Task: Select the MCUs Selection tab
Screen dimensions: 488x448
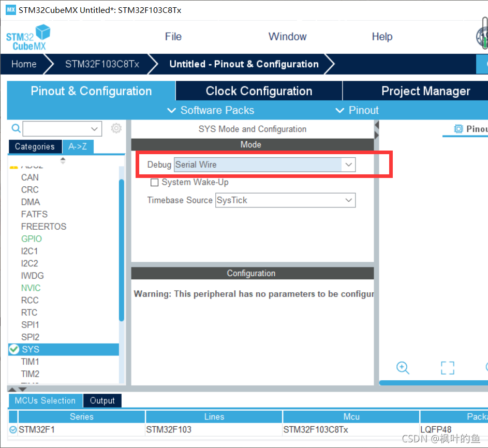Action: coord(45,400)
